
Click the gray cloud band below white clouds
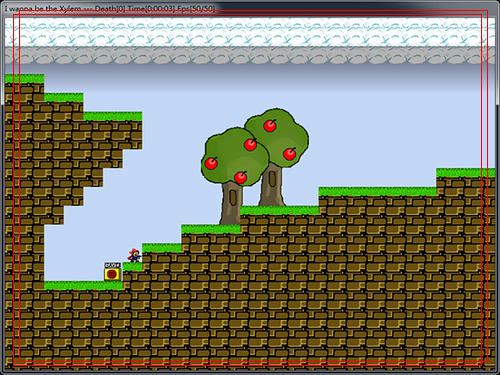point(250,56)
